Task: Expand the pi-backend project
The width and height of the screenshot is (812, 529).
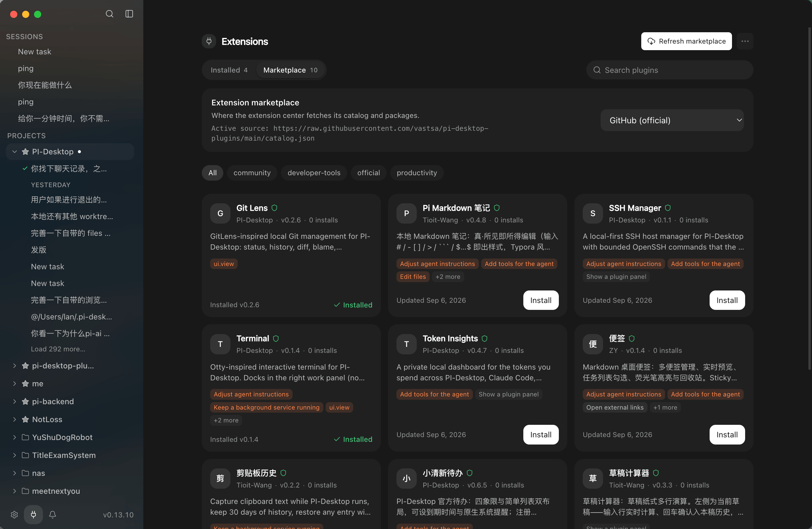Action: click(14, 401)
